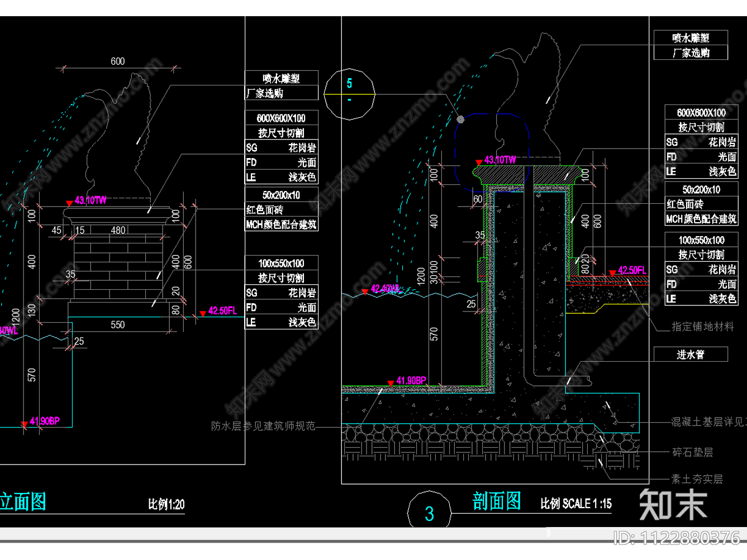Select the 480 dimension text
Image resolution: width=747 pixels, height=560 pixels.
(118, 230)
